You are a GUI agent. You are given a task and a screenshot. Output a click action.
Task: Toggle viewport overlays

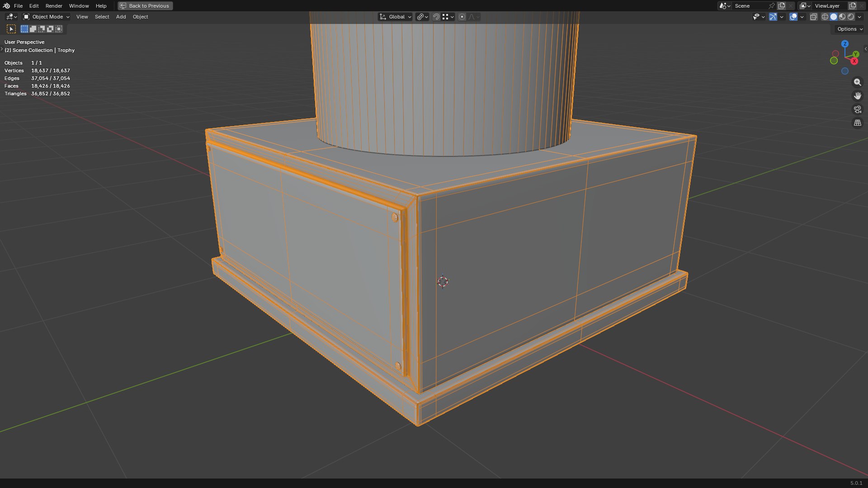[793, 17]
